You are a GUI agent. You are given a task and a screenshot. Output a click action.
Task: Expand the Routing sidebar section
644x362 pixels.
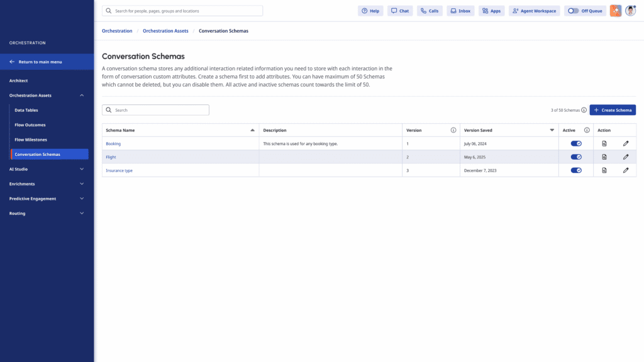point(82,214)
